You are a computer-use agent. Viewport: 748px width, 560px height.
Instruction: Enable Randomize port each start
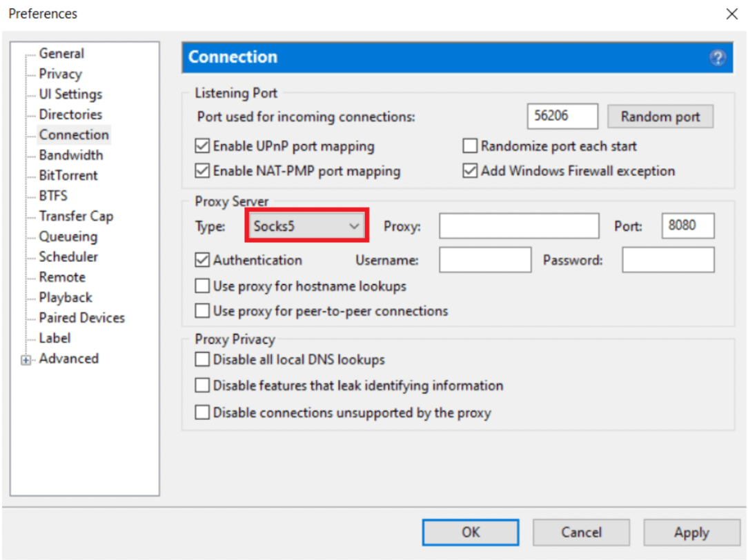pos(470,146)
